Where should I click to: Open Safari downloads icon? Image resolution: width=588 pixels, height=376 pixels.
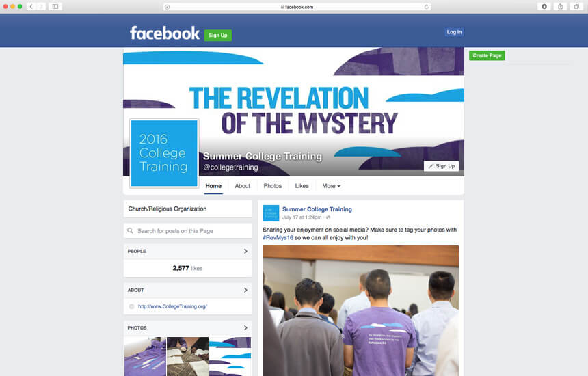pos(544,6)
